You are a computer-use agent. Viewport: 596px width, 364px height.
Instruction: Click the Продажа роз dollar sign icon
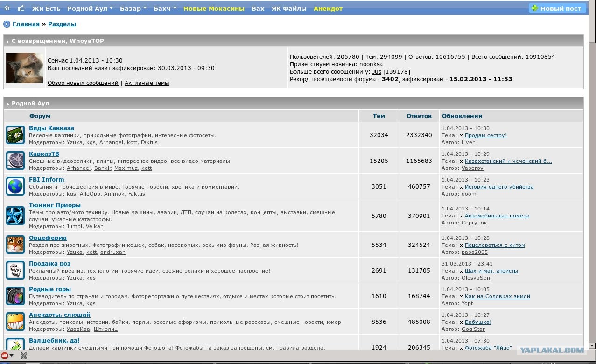tap(15, 270)
